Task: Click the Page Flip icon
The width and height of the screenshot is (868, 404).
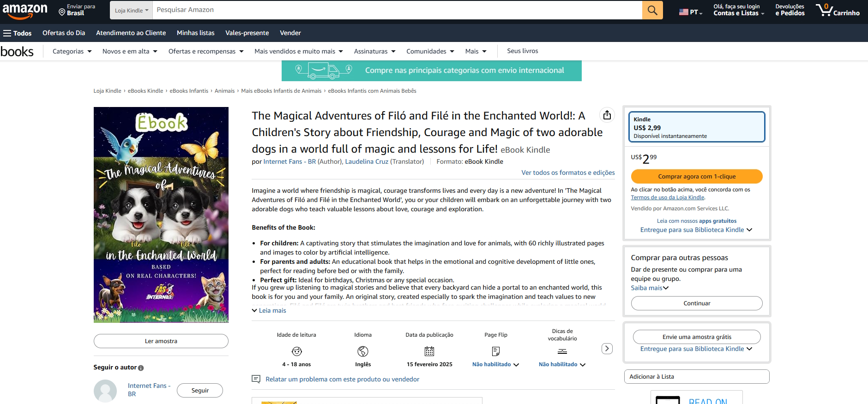Action: point(496,351)
